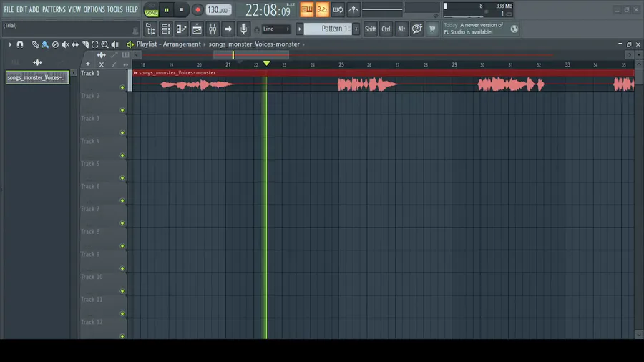Click the globe news icon

[x=514, y=29]
